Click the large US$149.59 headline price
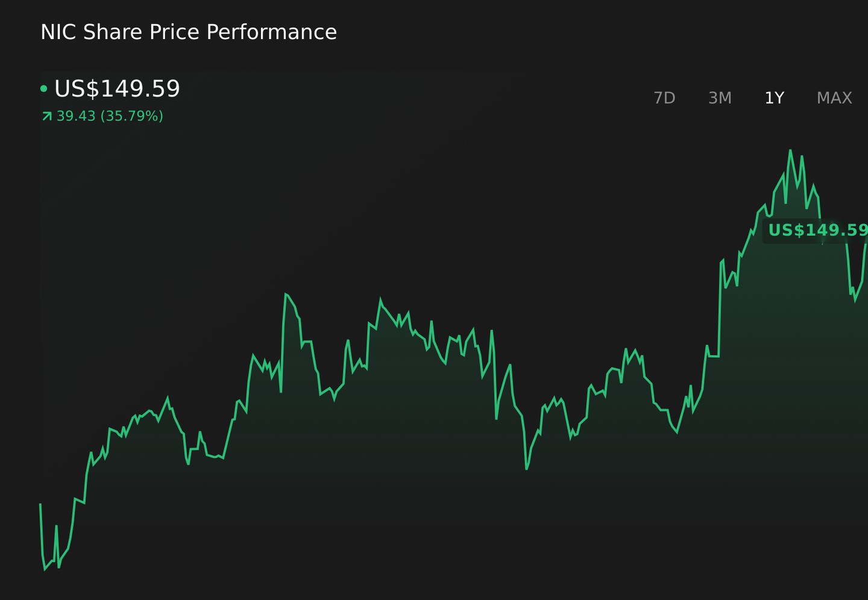 [x=117, y=89]
